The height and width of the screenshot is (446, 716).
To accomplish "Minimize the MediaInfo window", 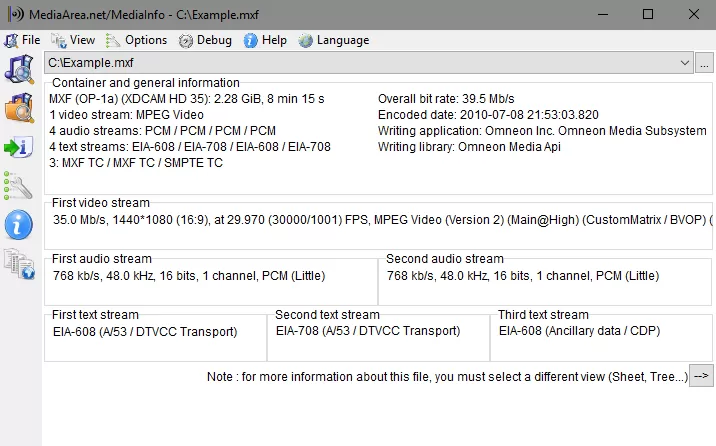I will click(602, 14).
